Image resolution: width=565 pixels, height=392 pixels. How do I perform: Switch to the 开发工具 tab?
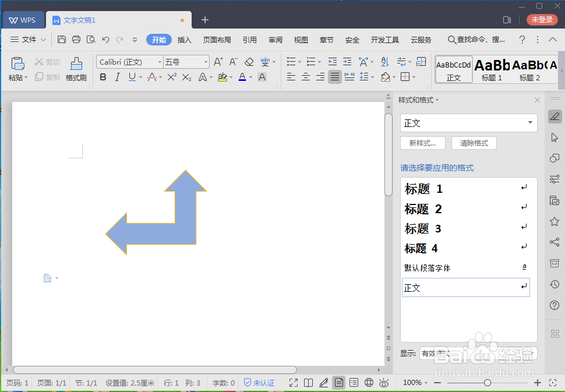click(385, 40)
